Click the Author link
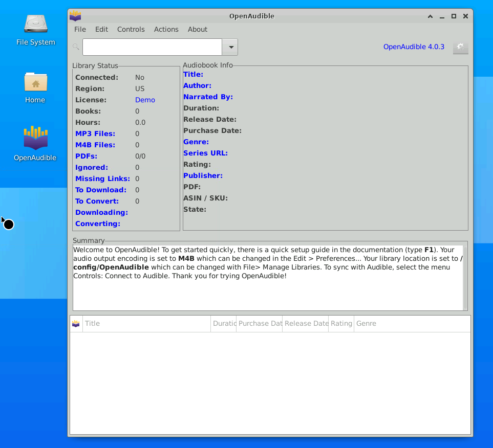 click(197, 85)
